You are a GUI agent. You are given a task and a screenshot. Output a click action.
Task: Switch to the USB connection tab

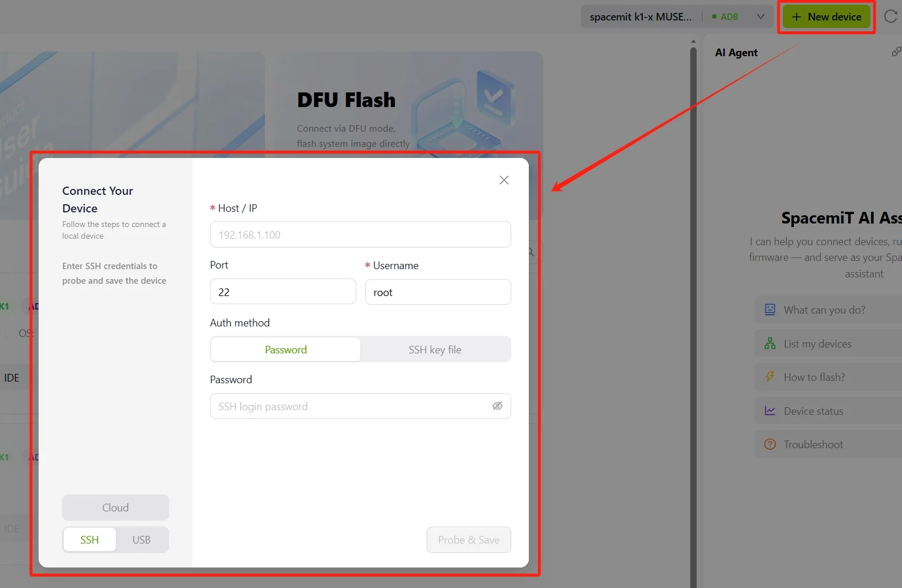tap(142, 540)
